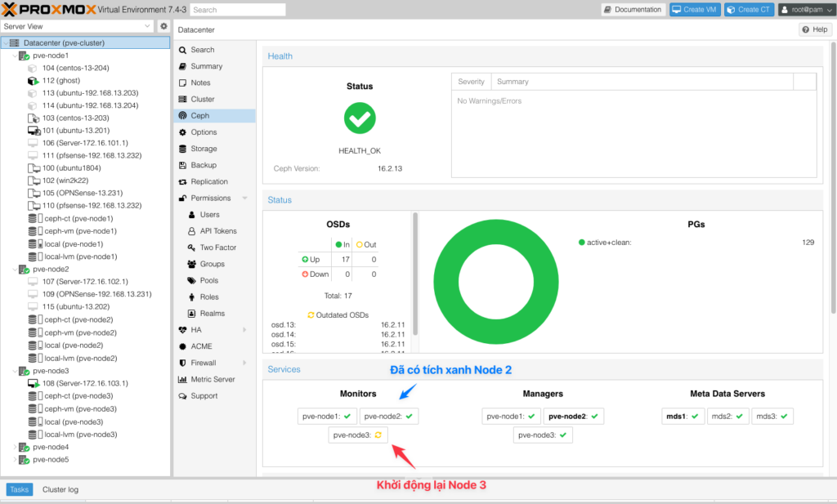Click the Two Factor key icon
Viewport: 837px width, 504px height.
point(191,248)
